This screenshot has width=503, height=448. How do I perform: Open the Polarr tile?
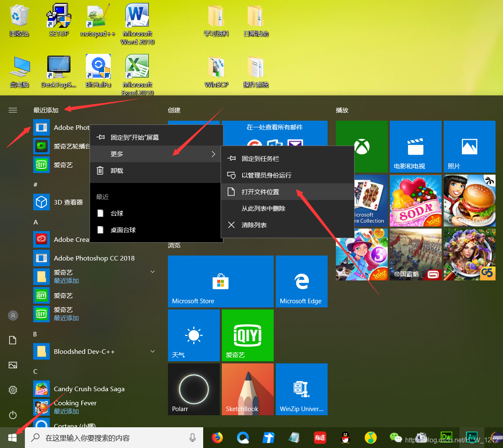tap(194, 389)
